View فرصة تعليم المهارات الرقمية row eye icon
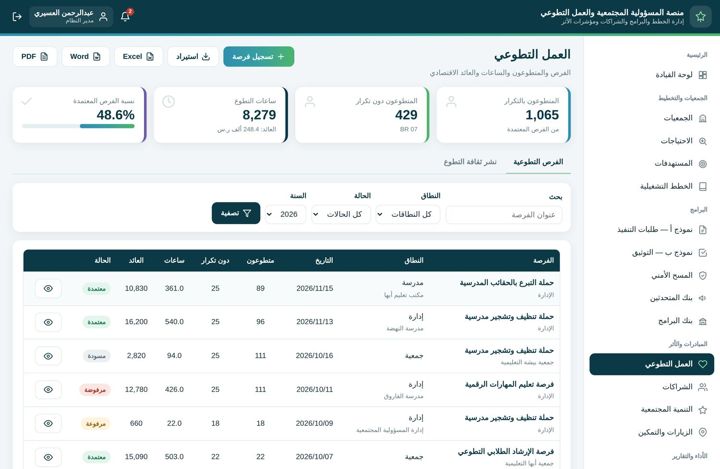This screenshot has width=720, height=469. click(x=48, y=390)
